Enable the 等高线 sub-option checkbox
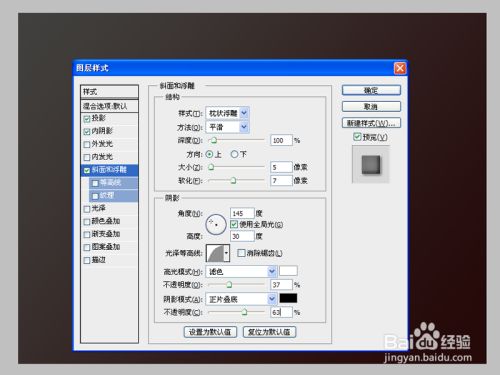Image resolution: width=500 pixels, height=375 pixels. (x=95, y=183)
